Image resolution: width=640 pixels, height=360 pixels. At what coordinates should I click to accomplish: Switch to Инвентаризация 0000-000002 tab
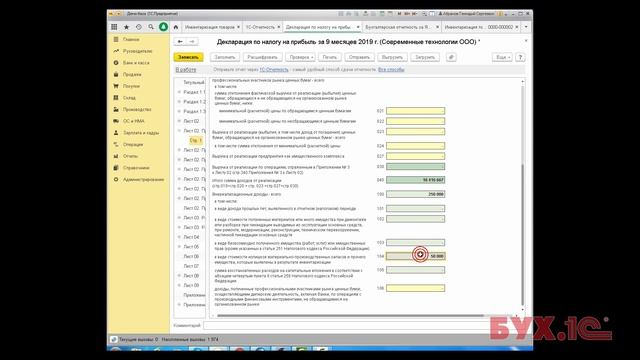coord(479,27)
